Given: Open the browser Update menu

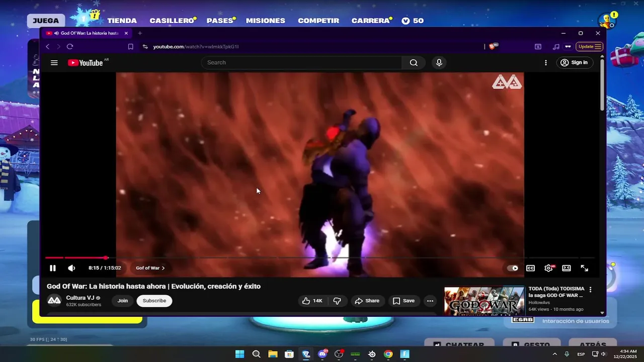Looking at the screenshot, I should click(x=589, y=46).
